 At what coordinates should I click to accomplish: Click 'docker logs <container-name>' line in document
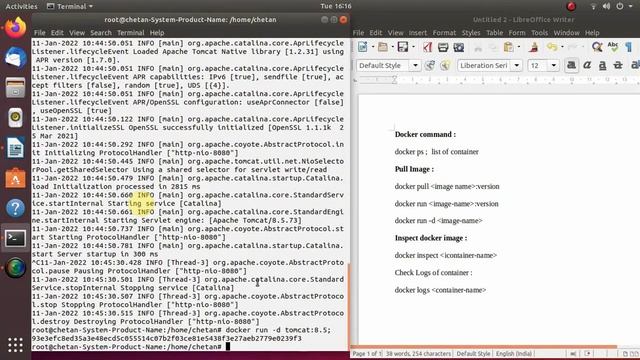440,290
